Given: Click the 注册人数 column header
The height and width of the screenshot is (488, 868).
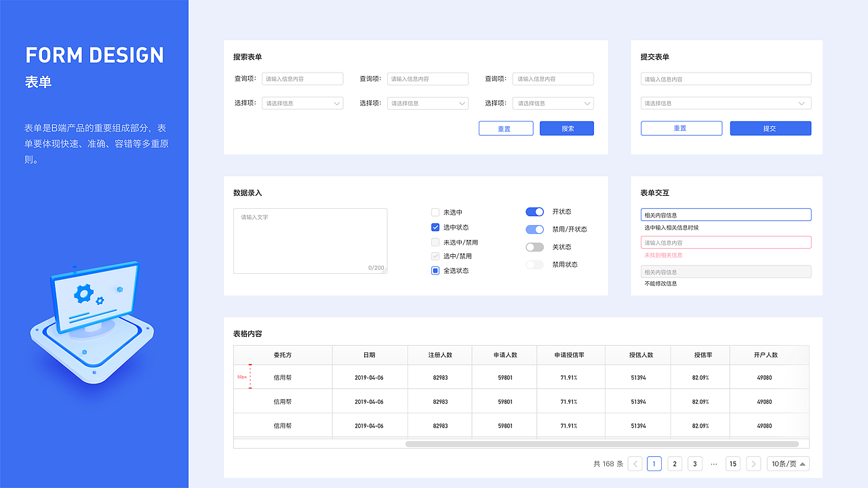Looking at the screenshot, I should click(x=440, y=354).
